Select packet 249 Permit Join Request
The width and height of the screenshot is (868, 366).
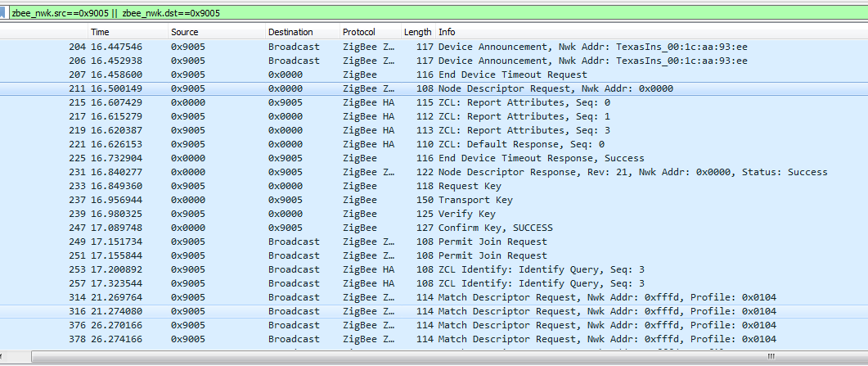click(x=434, y=242)
